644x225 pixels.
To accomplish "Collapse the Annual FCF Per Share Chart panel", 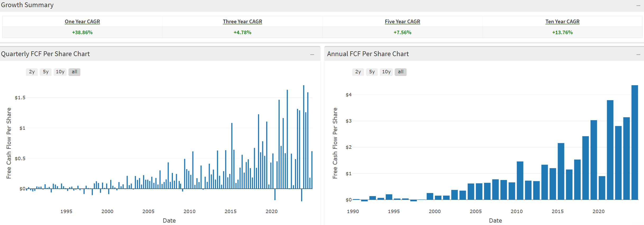I will (x=638, y=55).
